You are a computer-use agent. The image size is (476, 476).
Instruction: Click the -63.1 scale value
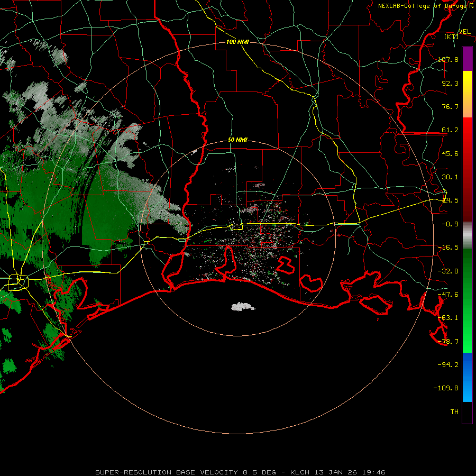pyautogui.click(x=448, y=318)
